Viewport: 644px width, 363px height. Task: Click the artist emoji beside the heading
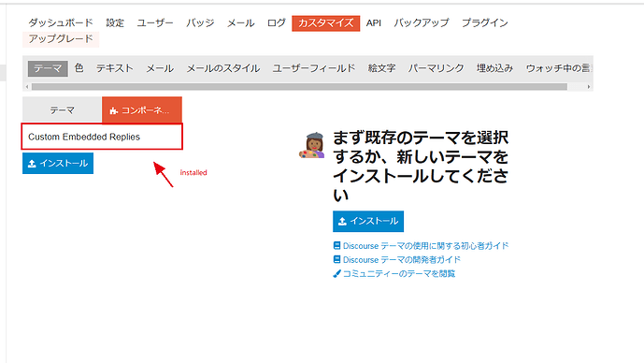coord(312,146)
